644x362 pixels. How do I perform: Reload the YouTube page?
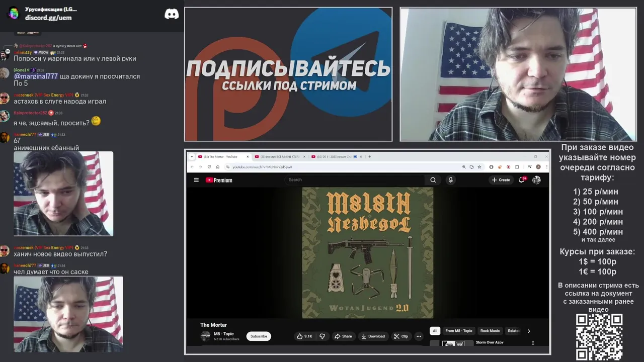tap(209, 167)
